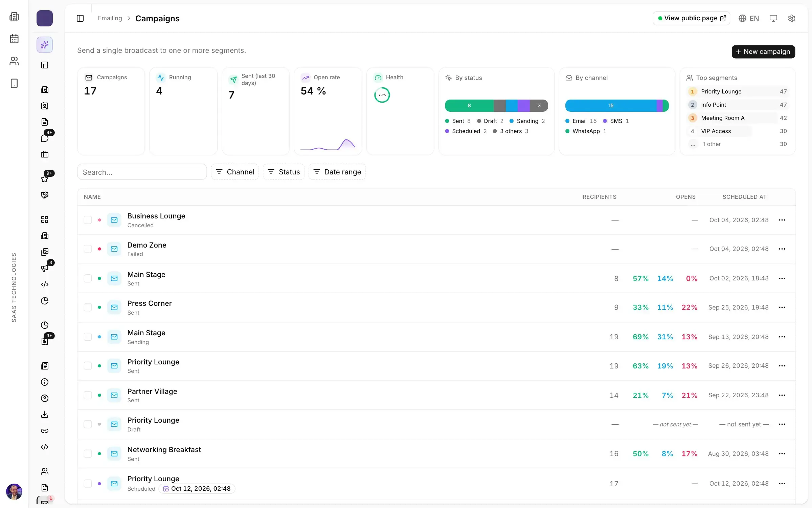Open the Networking Breakfast campaign
Screen dimensions: 812x508
[164, 450]
